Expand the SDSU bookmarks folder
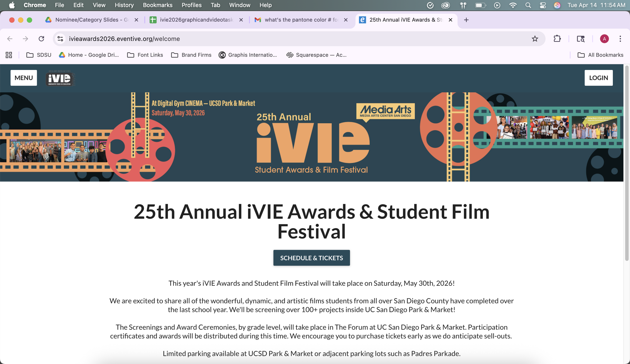The image size is (630, 364). [x=39, y=55]
